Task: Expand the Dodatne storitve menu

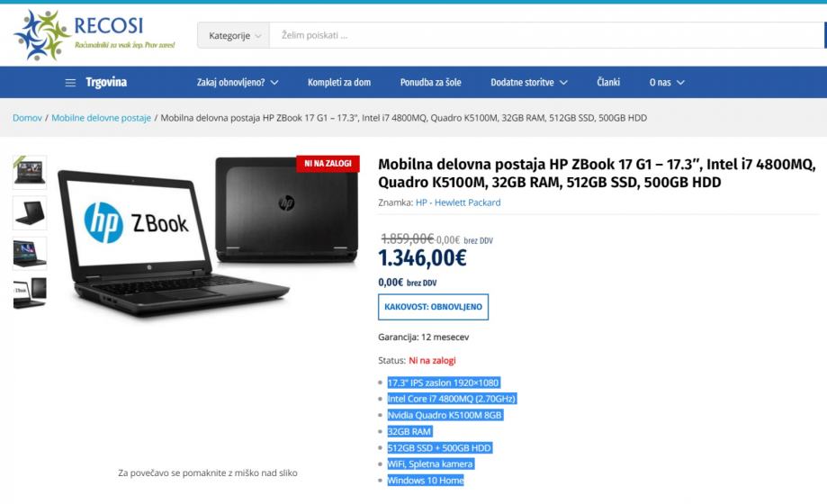Action: pyautogui.click(x=529, y=82)
